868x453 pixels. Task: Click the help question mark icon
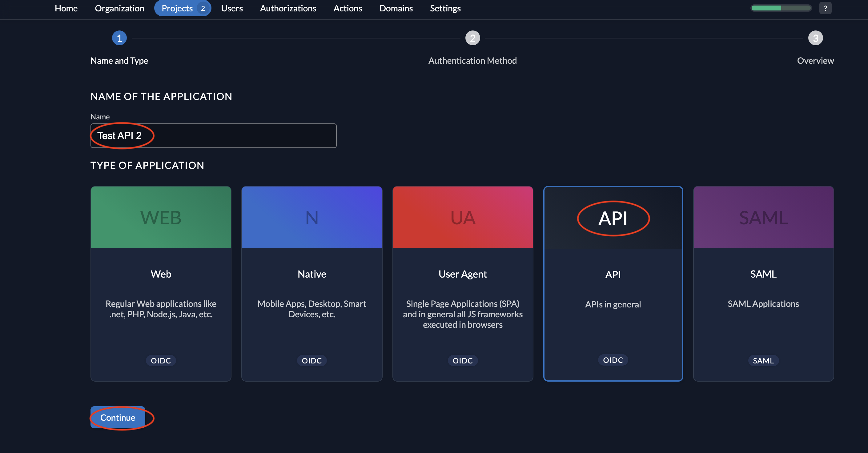click(x=825, y=8)
